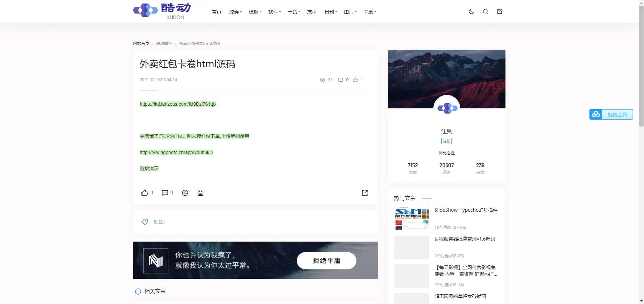This screenshot has height=304, width=644.
Task: Click the reward/donate dollar icon
Action: [185, 193]
